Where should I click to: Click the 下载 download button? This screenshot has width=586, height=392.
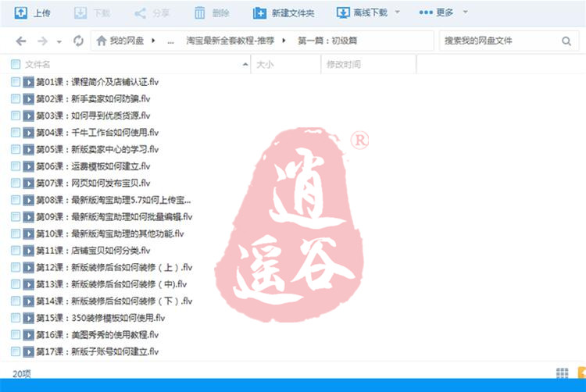(92, 13)
